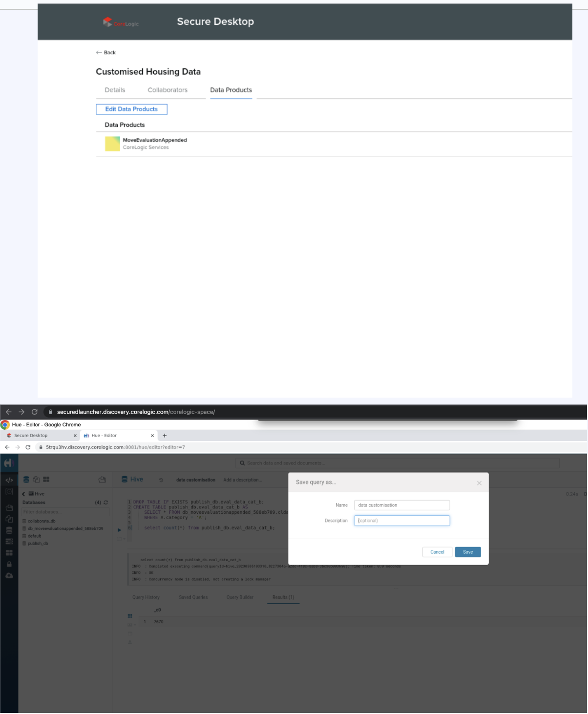
Task: Focus the Description optional input field
Action: point(401,521)
